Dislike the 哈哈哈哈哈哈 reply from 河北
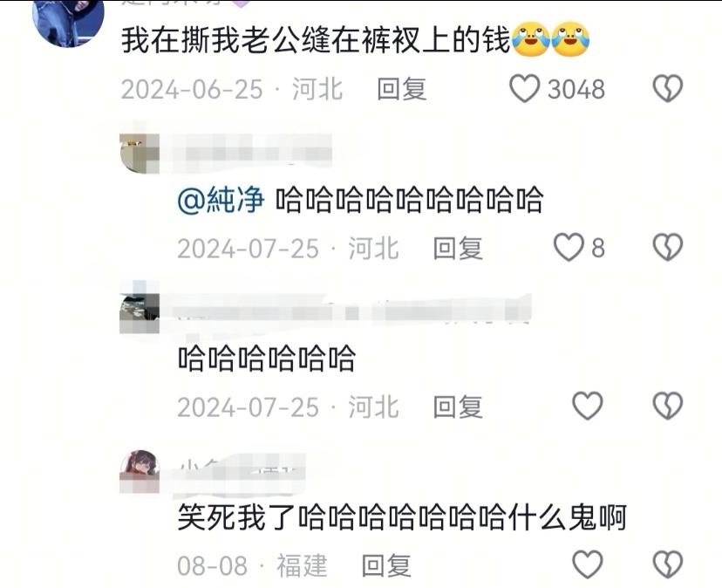722x588 pixels. coord(668,406)
